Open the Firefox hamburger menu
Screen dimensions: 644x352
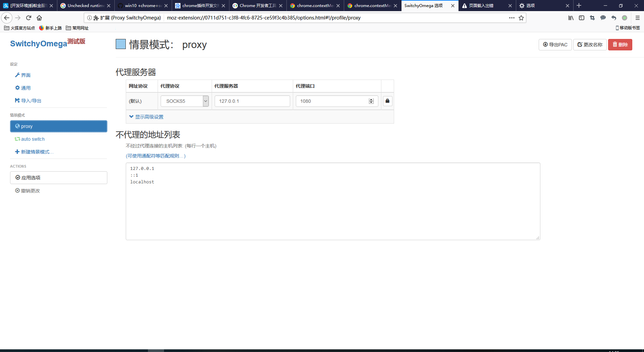coord(638,18)
